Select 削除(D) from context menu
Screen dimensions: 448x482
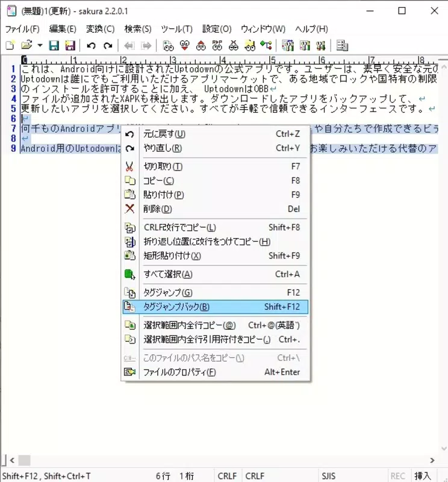pyautogui.click(x=215, y=209)
